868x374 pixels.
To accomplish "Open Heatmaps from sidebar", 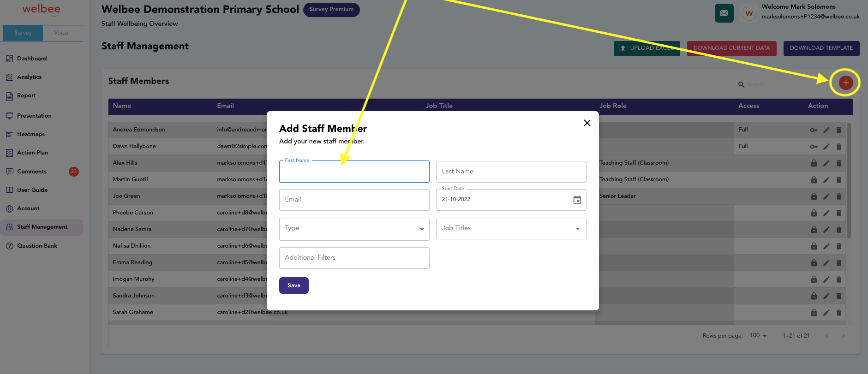I will pyautogui.click(x=42, y=134).
